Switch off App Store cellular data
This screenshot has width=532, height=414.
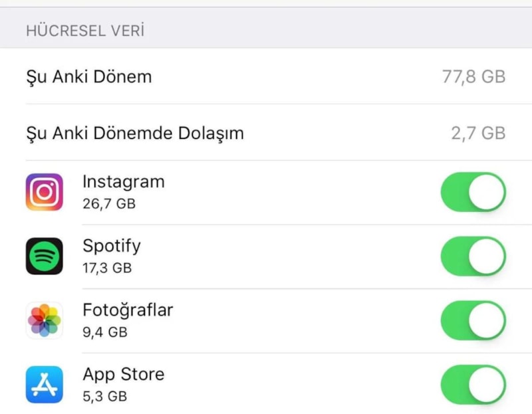[473, 385]
